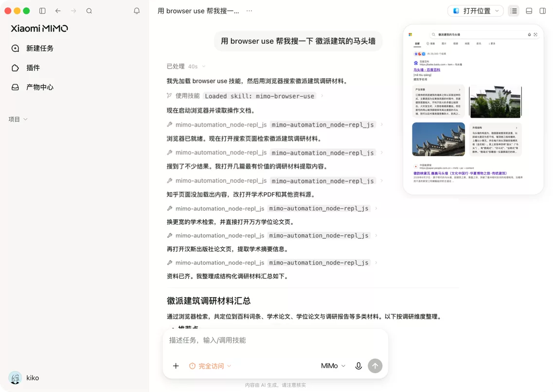Go forward with the right arrow
This screenshot has height=392, width=553.
[x=73, y=11]
